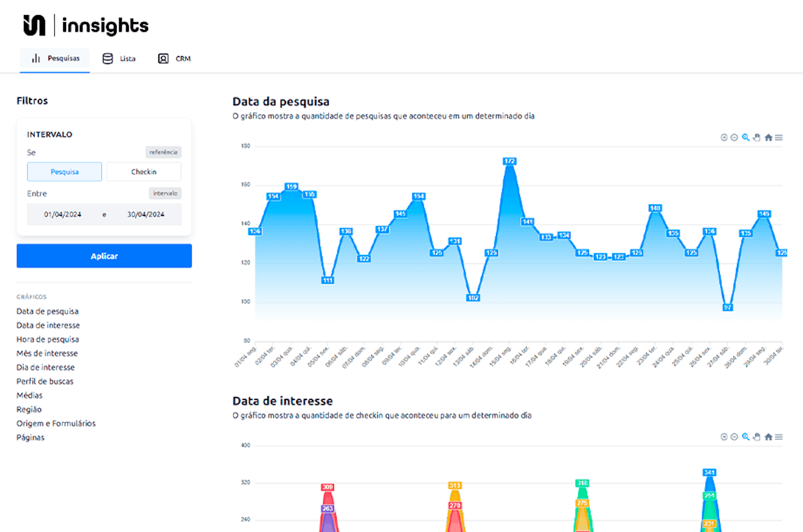Screen dimensions: 803x532
Task: Switch to the Pesquisas tab
Action: (x=55, y=59)
